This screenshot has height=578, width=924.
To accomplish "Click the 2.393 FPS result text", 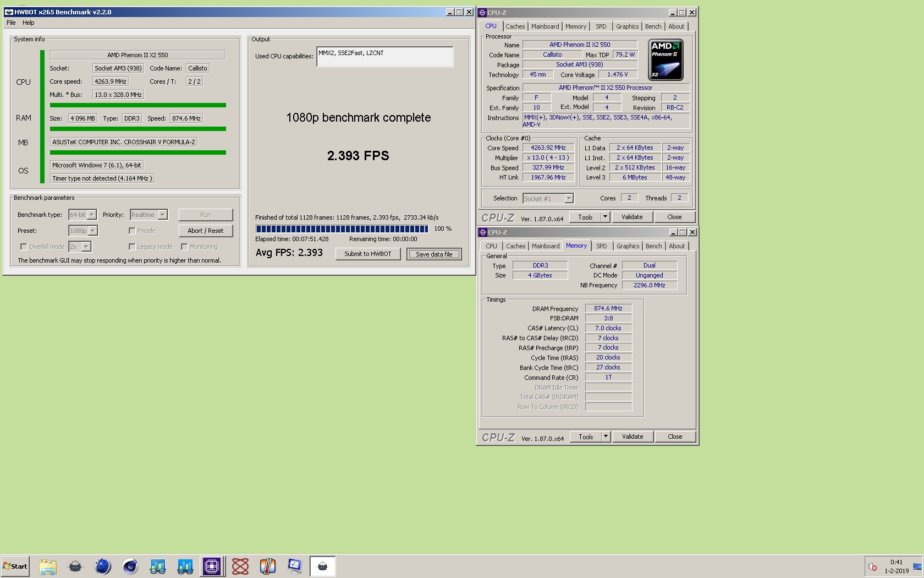I will [x=358, y=156].
